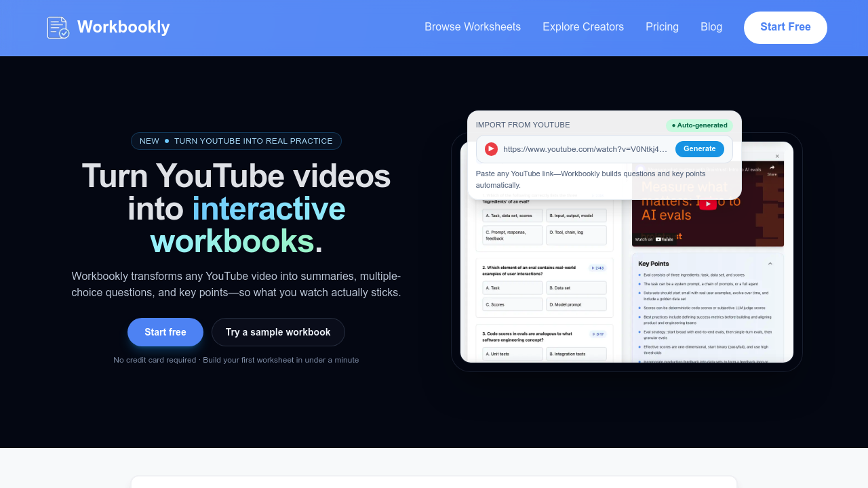Close the embedded video player
This screenshot has height=488, width=868.
pos(778,157)
